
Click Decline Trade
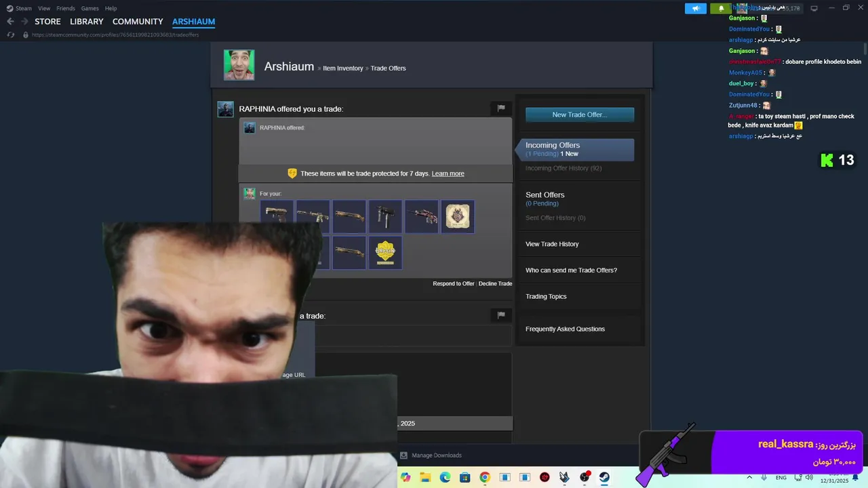pos(495,283)
